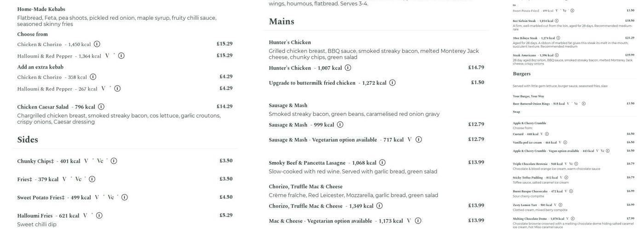This screenshot has width=644, height=230.
Task: Open info icon for Chicken & Chorizo 1,450 kcal kebab
Action: click(x=97, y=44)
